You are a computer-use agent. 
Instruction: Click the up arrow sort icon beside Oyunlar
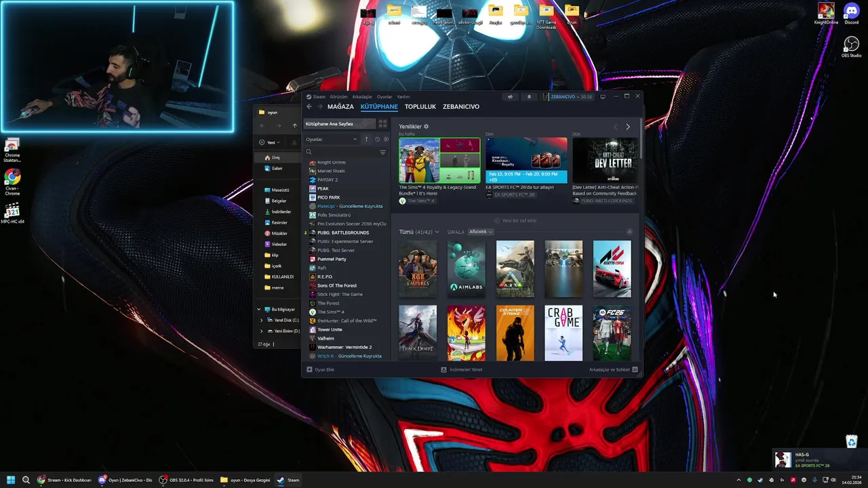click(x=366, y=139)
